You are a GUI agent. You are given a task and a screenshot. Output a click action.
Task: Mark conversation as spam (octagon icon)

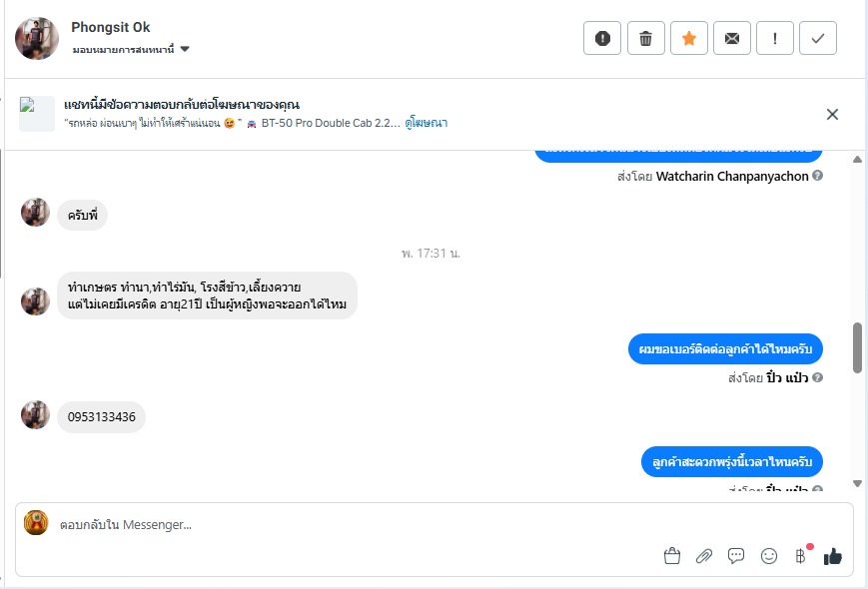coord(602,39)
